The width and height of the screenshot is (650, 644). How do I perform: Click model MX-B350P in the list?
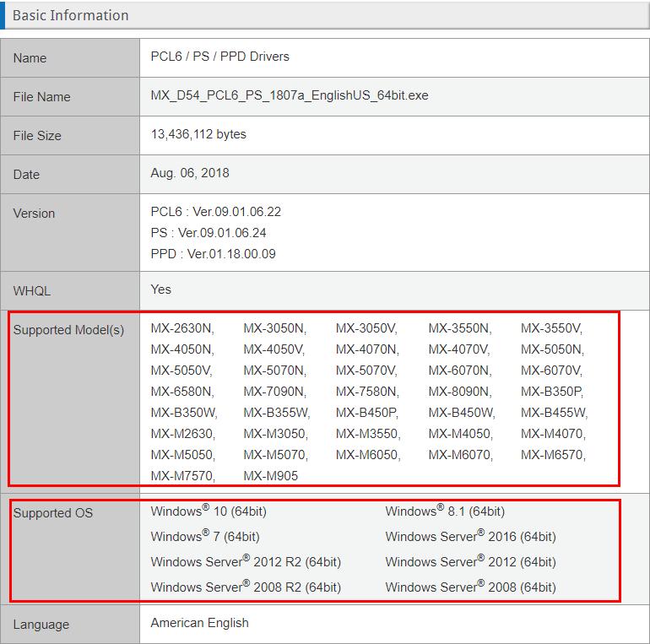[551, 392]
